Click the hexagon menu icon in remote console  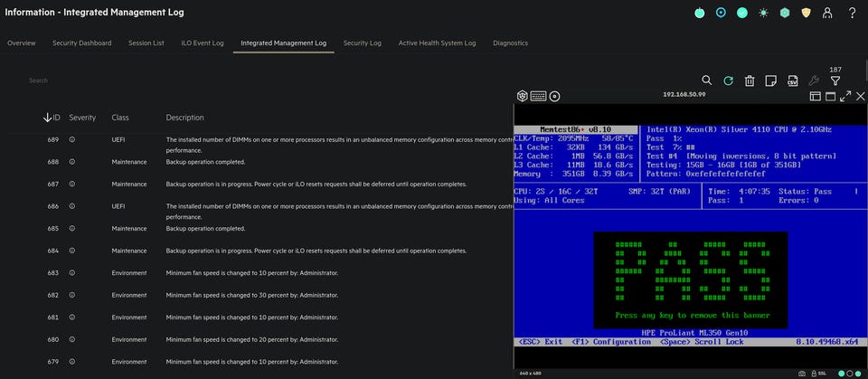(522, 97)
